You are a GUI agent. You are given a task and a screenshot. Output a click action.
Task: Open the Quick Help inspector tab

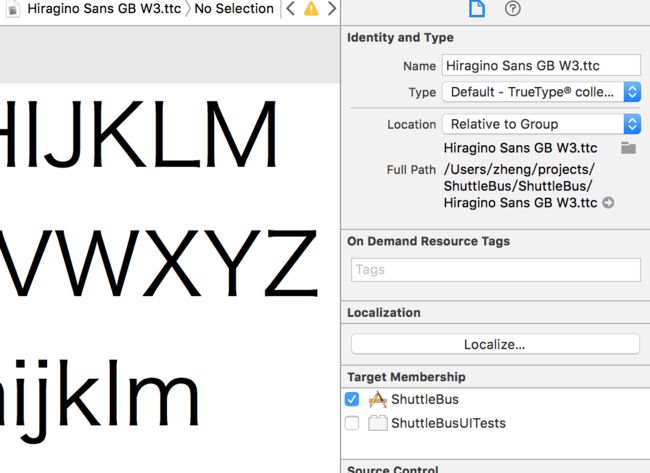[x=512, y=8]
